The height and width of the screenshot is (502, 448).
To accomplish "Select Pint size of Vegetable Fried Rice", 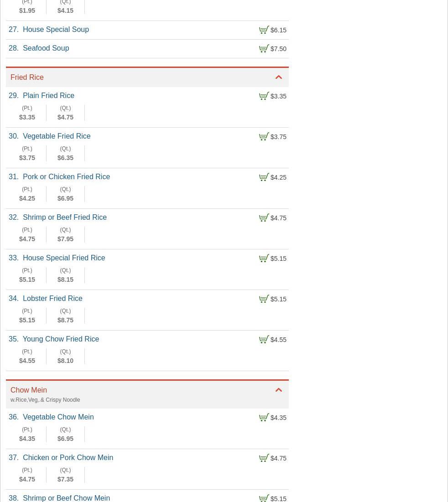I will click(27, 154).
